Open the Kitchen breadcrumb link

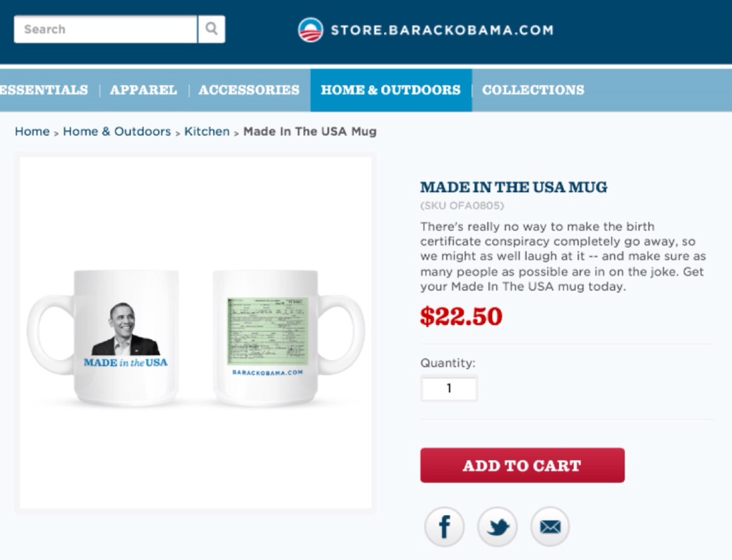[207, 131]
